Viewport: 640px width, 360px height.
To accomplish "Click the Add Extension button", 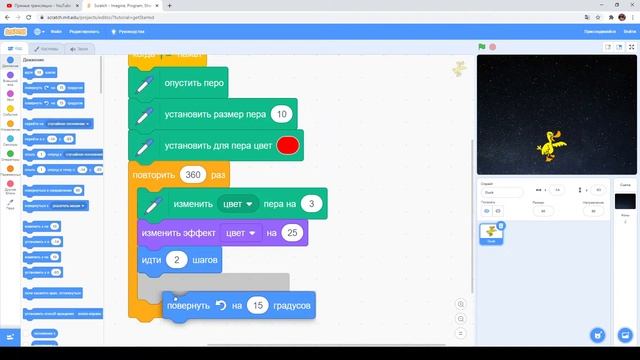I will coord(10,337).
